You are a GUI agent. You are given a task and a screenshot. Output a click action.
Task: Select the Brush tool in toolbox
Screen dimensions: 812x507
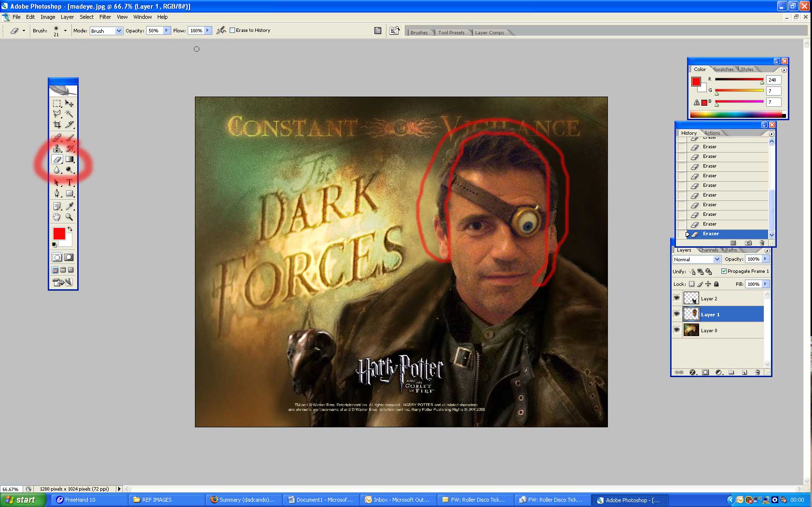pos(69,138)
